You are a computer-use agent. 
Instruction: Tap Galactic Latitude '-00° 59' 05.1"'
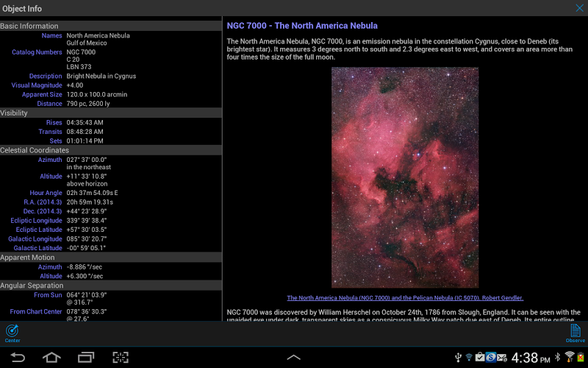(x=86, y=248)
